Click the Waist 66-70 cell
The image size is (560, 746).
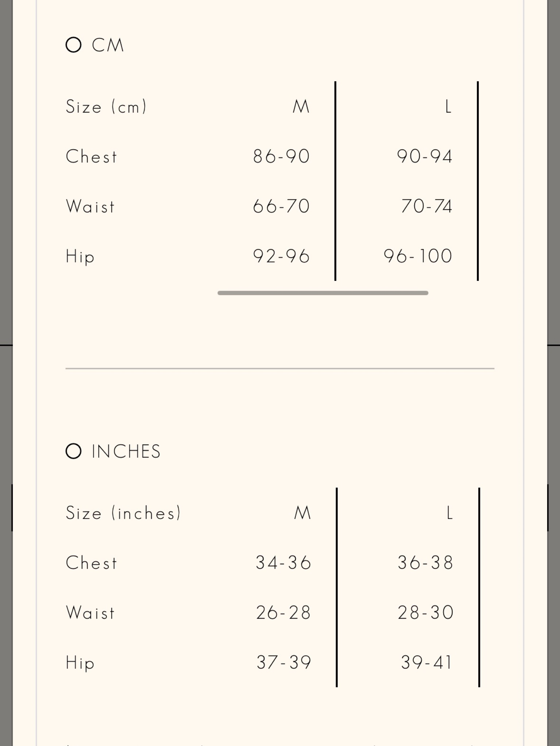click(x=281, y=206)
